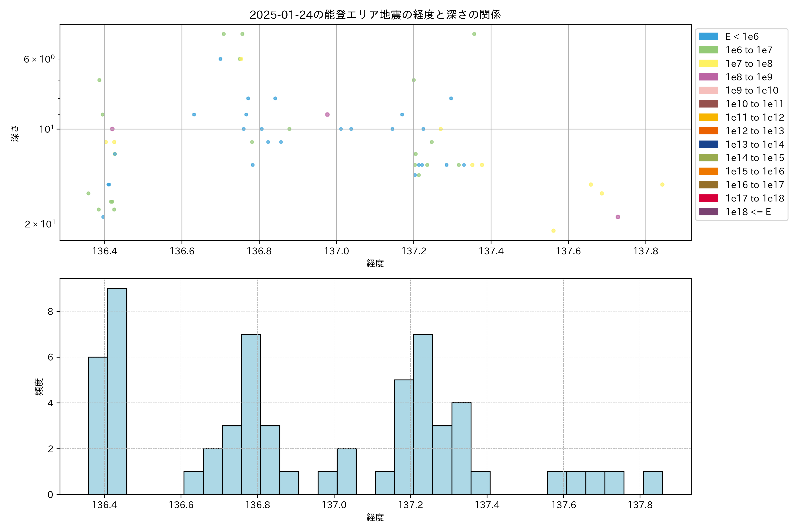Viewport: 798px width, 532px height.
Task: Click the 頻度 y-axis label of the histogram
Action: 39,387
